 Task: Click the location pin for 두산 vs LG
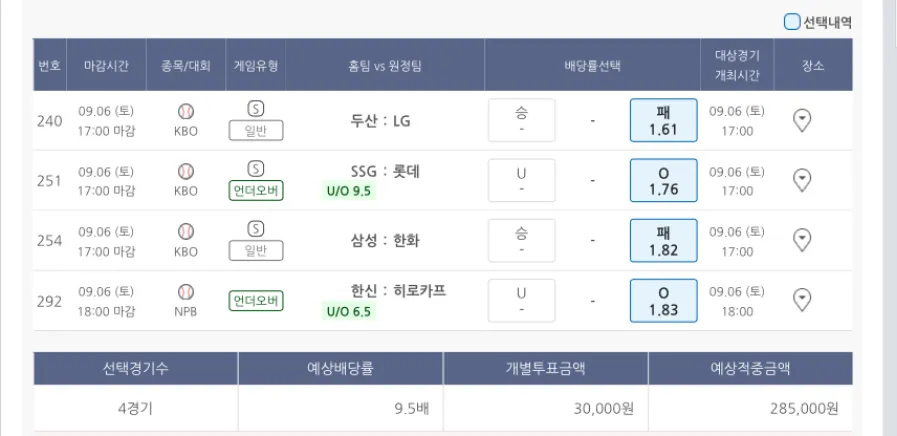801,120
